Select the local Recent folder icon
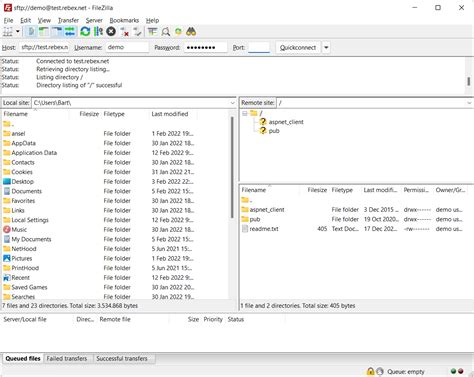 [7, 278]
